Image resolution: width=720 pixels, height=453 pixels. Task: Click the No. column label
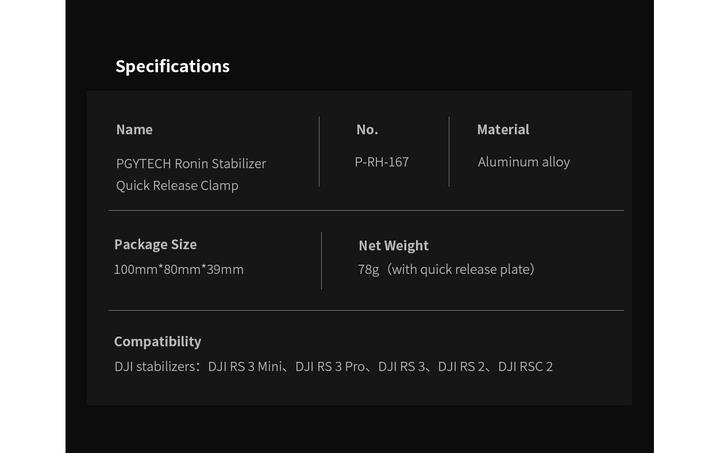367,130
